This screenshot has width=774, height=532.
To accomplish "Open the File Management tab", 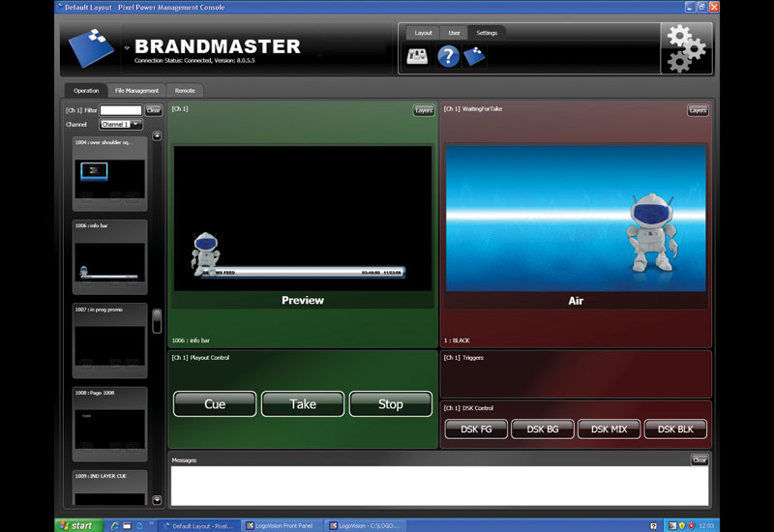I will (x=136, y=90).
